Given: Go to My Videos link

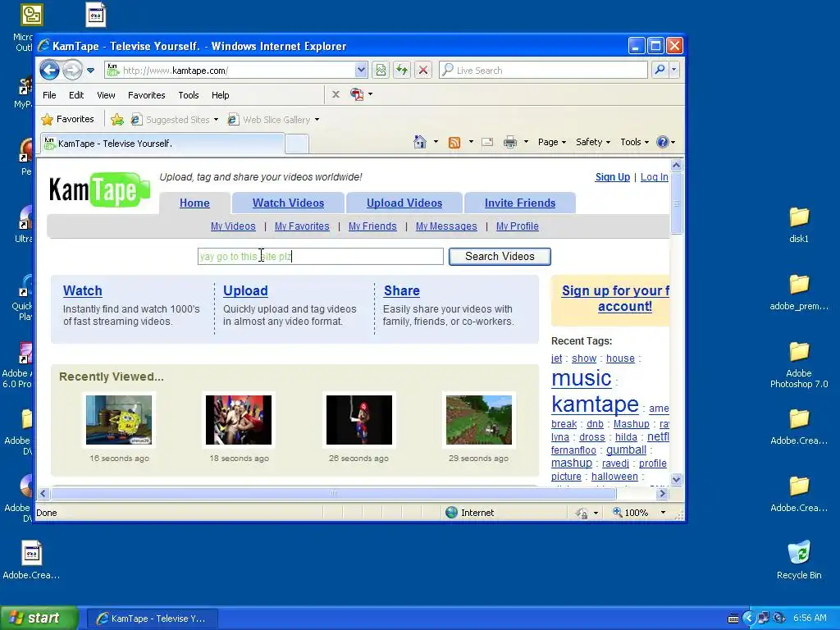Looking at the screenshot, I should tap(233, 226).
